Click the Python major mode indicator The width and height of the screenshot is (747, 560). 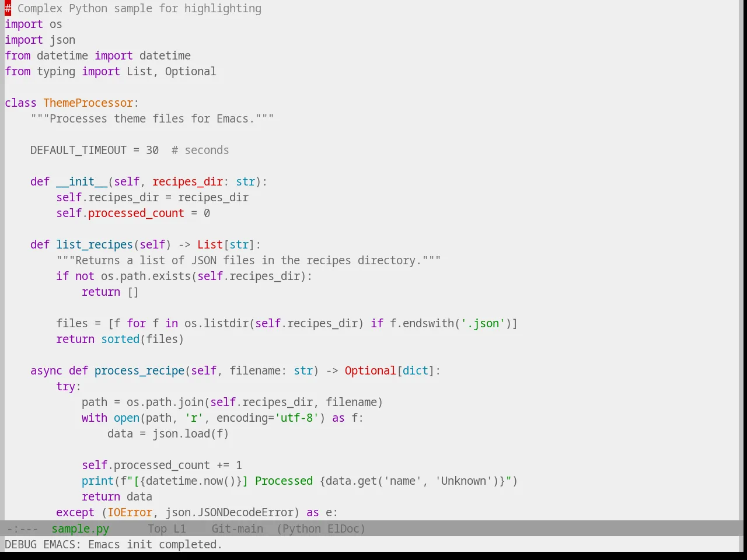tap(302, 528)
